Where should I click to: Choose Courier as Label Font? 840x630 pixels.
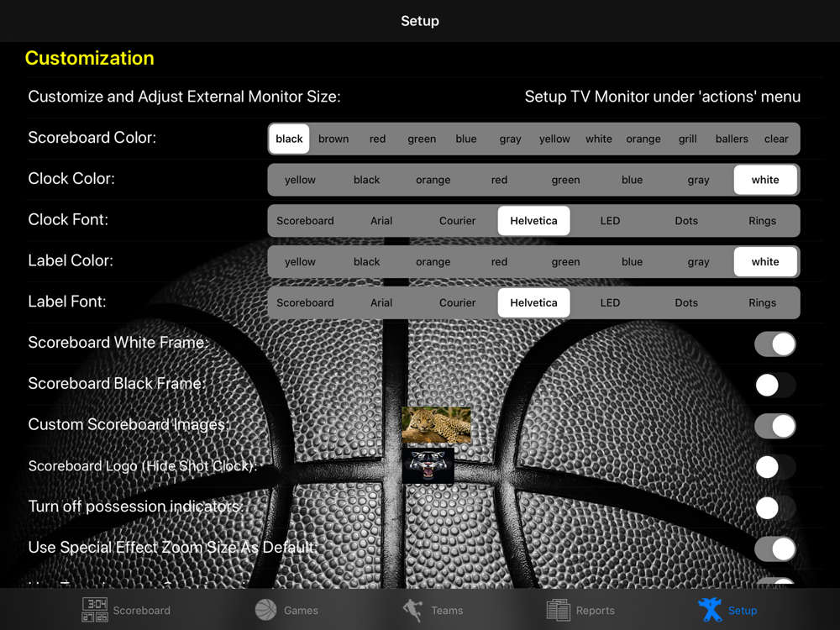(x=458, y=302)
